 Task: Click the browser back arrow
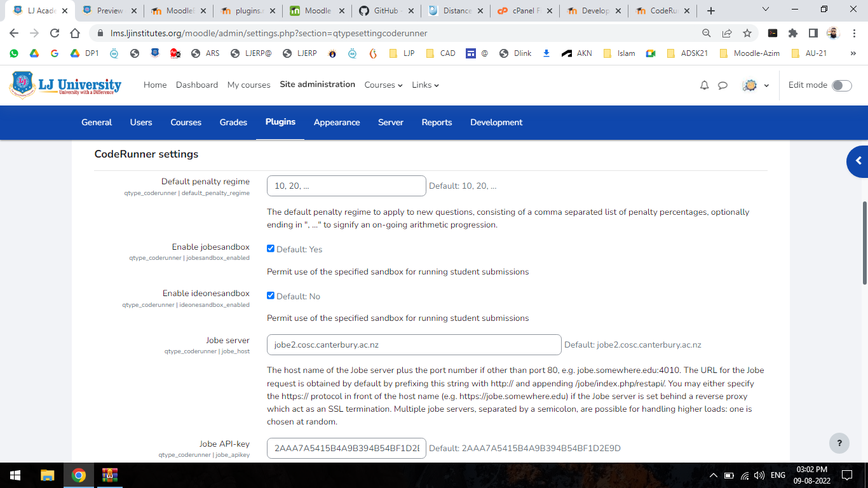tap(14, 33)
